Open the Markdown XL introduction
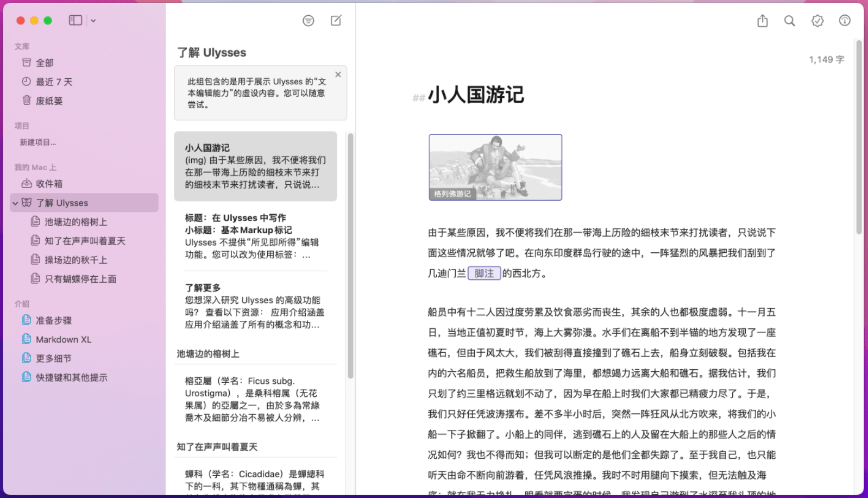868x498 pixels. (84, 339)
